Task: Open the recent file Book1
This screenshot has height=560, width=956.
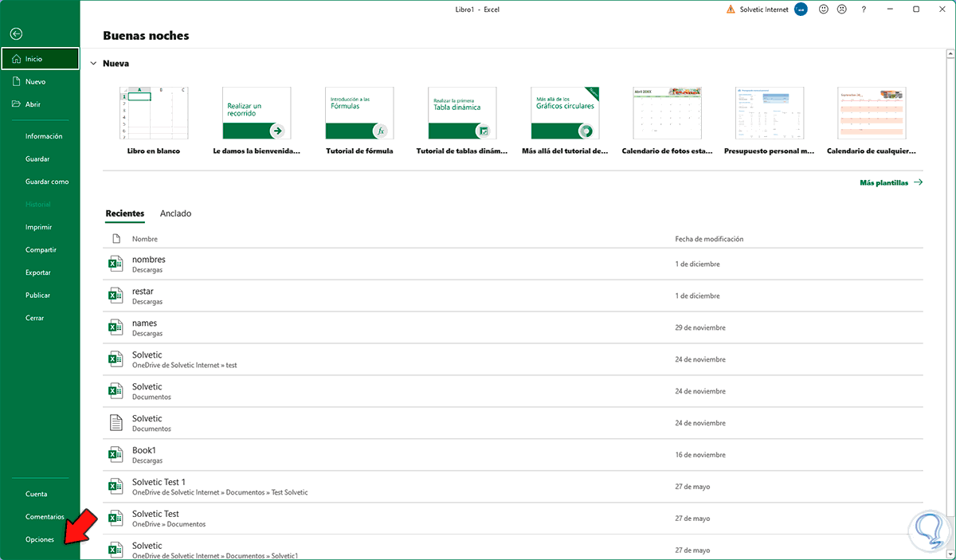Action: (514, 455)
